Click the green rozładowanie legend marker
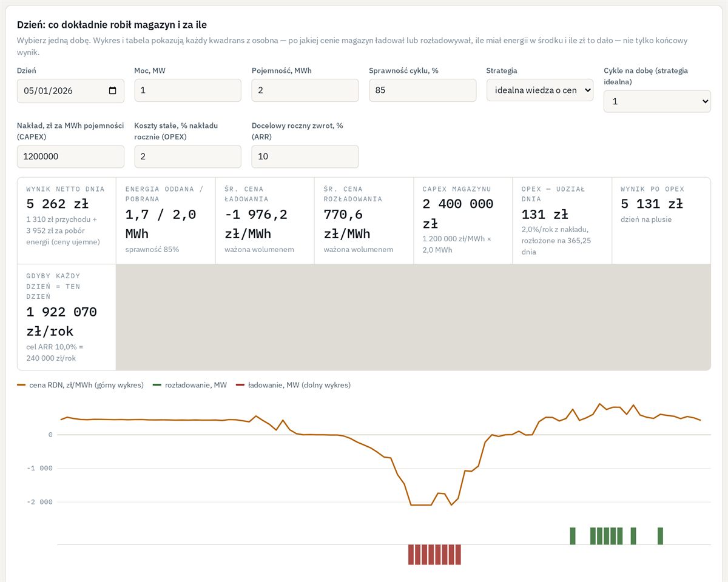This screenshot has width=728, height=582. click(x=157, y=385)
